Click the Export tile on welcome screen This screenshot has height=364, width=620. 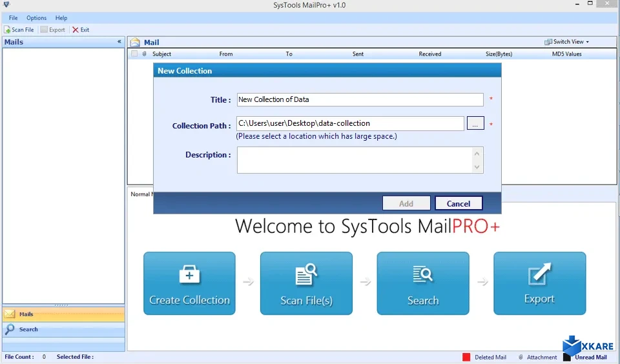(x=539, y=283)
